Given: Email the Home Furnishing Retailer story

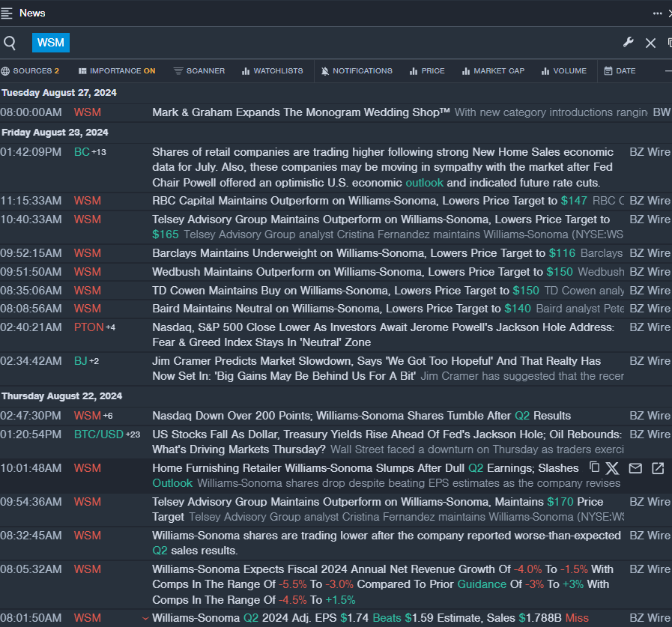Looking at the screenshot, I should (635, 468).
